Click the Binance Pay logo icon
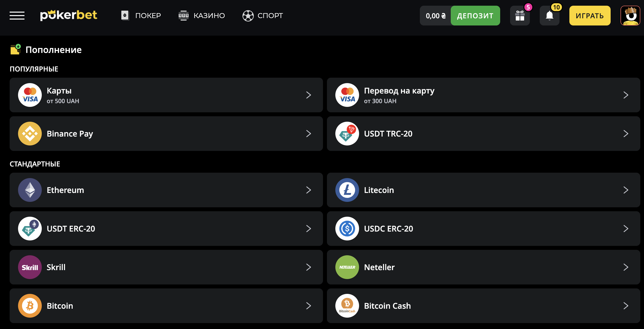 pos(30,134)
